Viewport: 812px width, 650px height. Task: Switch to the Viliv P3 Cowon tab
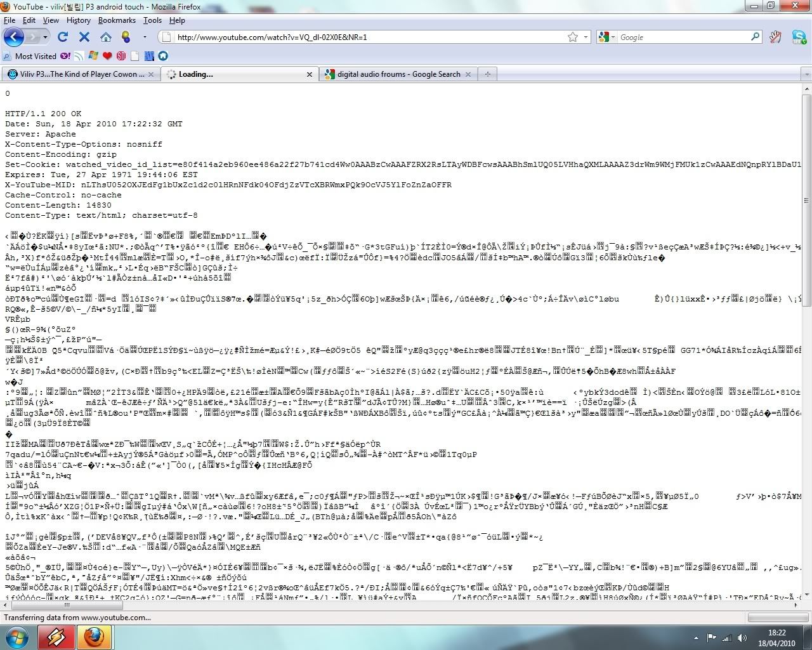(80, 74)
